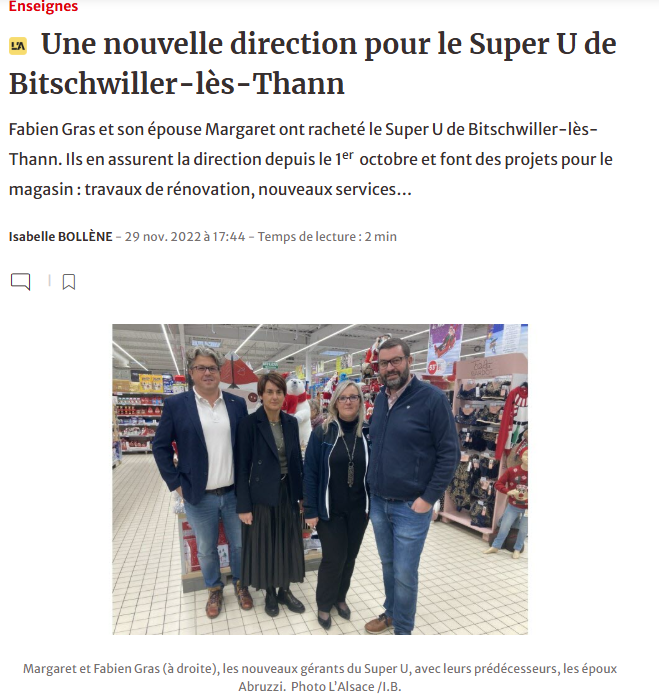The height and width of the screenshot is (697, 659).
Task: Click the Photo L'Alsace /I.B. credit
Action: 346,687
